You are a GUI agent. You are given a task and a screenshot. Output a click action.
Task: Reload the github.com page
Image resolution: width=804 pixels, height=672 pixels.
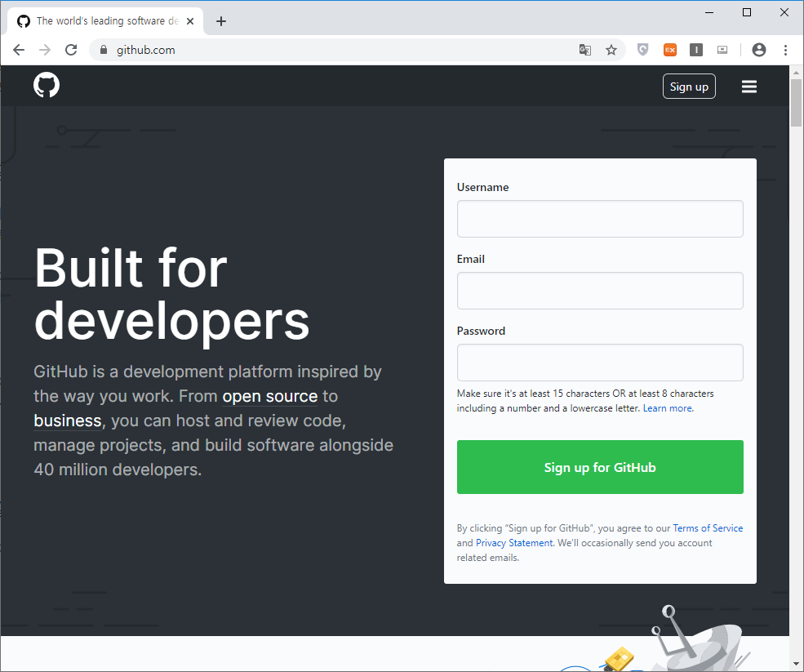(71, 50)
